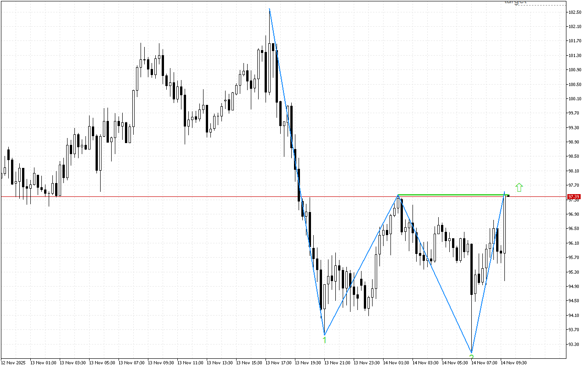Click the 95.30 price scale label

point(574,272)
